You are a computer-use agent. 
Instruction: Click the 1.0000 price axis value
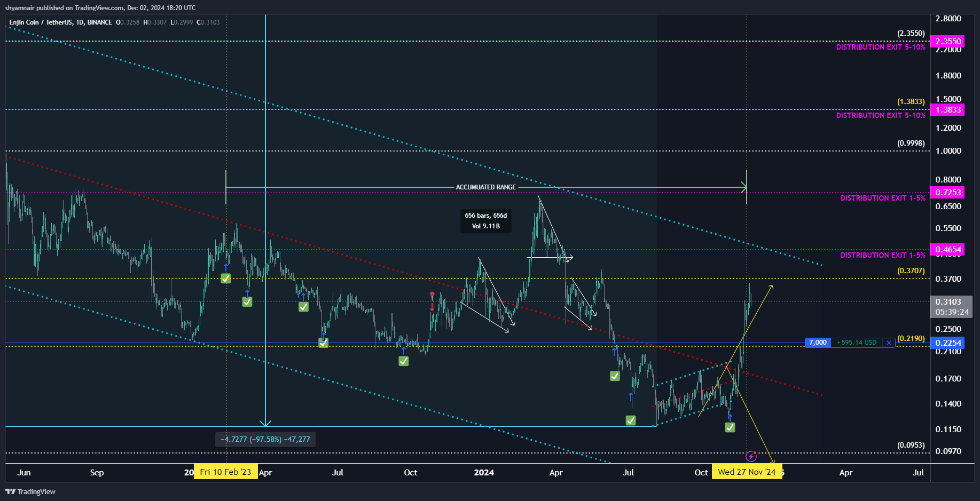tap(948, 151)
